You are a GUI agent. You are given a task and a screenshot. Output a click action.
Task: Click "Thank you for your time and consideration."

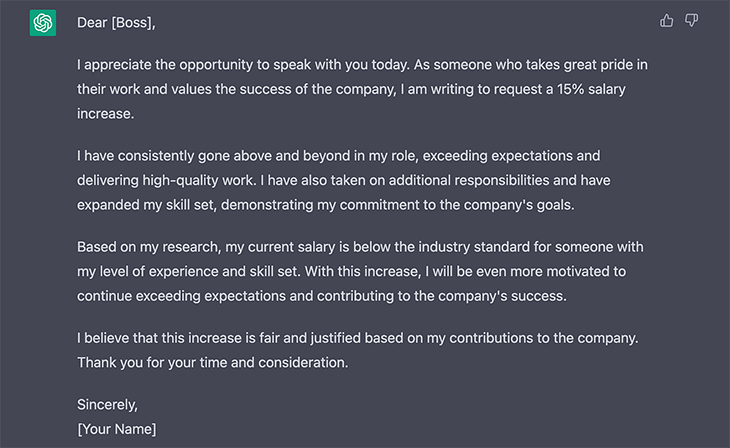[212, 362]
